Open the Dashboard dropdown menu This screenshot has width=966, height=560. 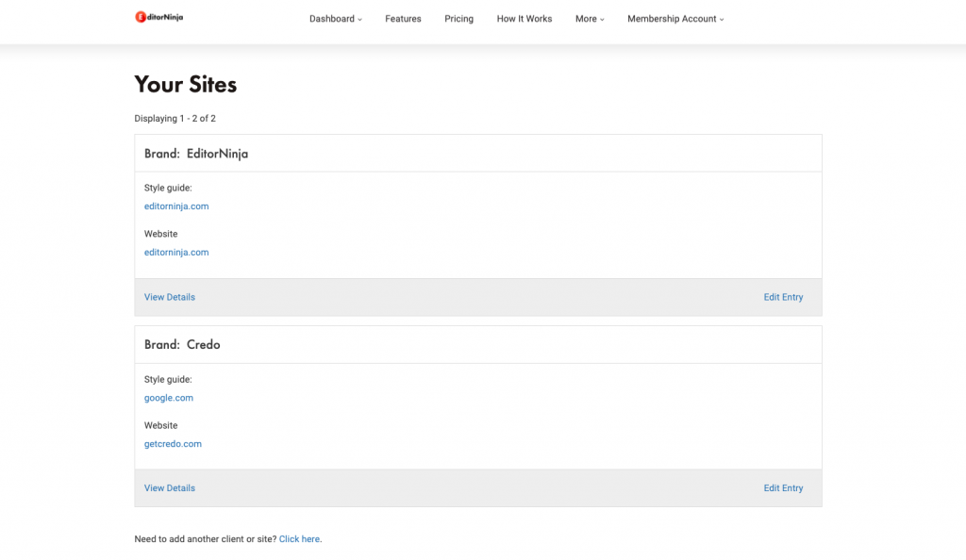[335, 19]
